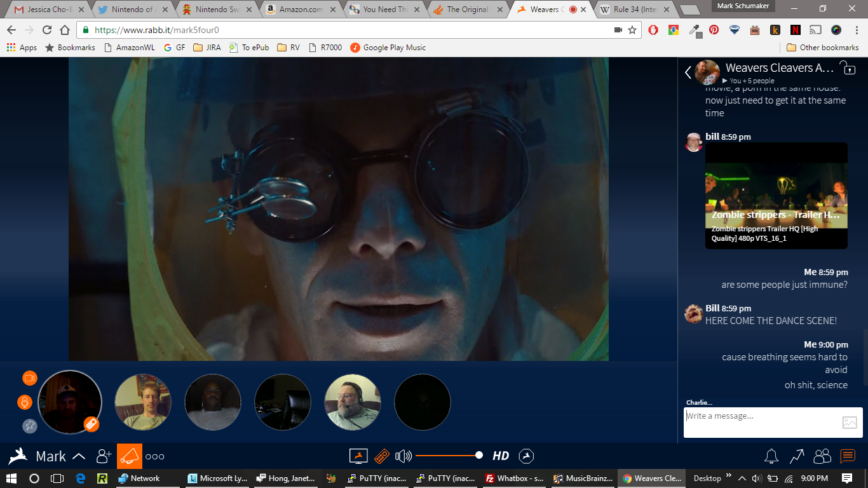Open the Other bookmarks folder
This screenshot has width=868, height=488.
pos(823,48)
